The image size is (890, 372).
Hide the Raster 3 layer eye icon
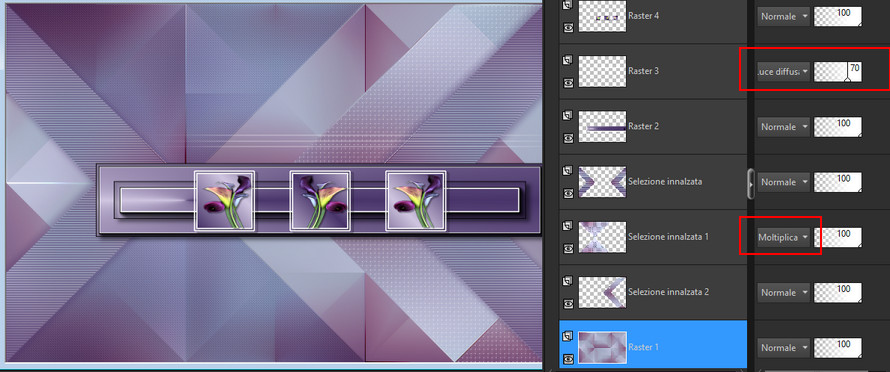coord(568,82)
